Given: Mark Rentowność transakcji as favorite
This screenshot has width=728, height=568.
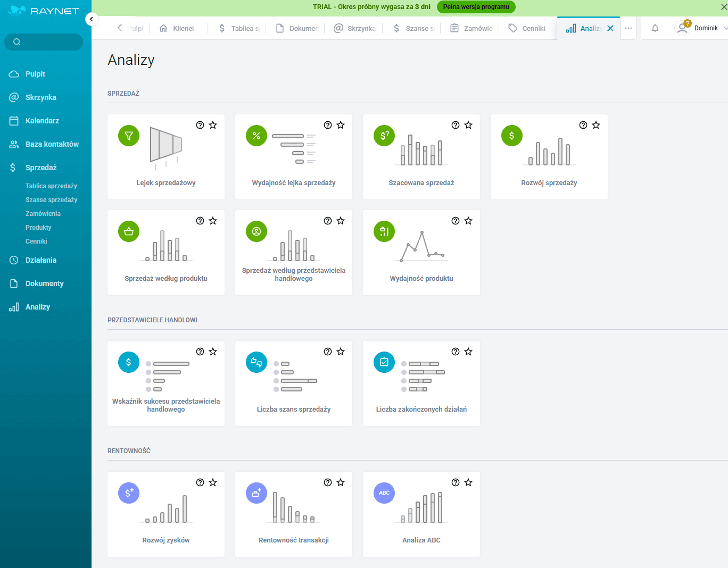Looking at the screenshot, I should [x=341, y=482].
